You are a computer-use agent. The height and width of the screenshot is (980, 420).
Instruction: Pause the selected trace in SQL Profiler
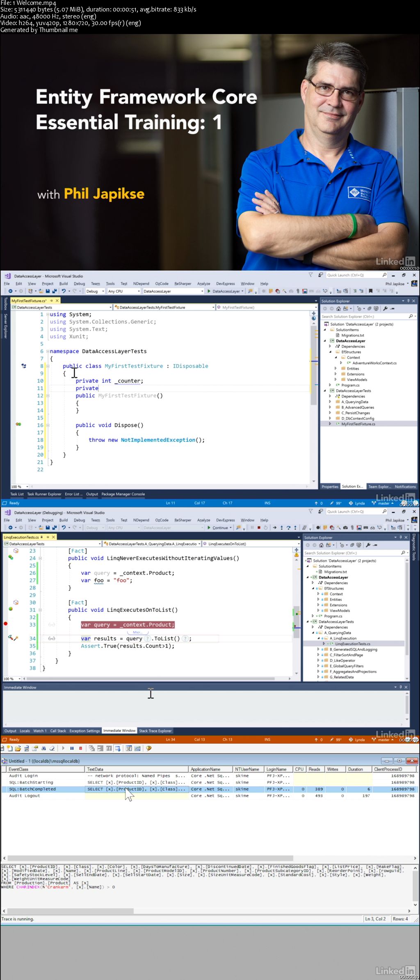point(72,748)
